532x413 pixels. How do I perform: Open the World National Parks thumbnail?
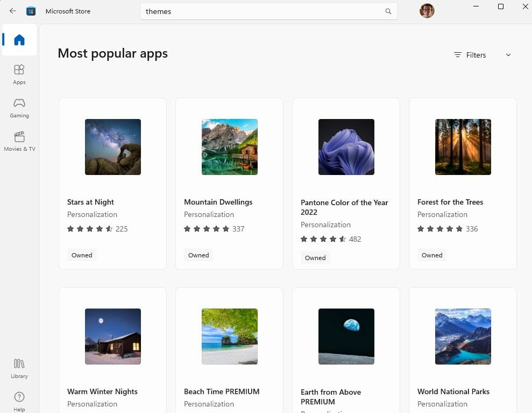(463, 337)
